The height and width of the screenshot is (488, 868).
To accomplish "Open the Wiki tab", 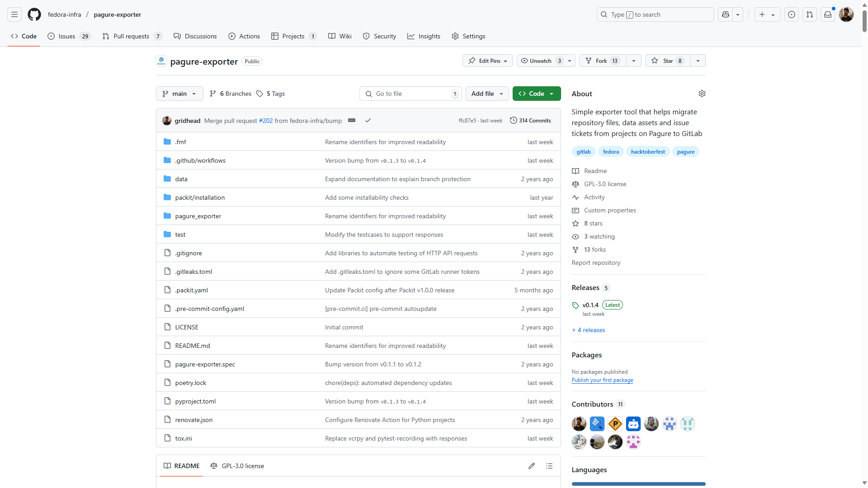I will [340, 36].
